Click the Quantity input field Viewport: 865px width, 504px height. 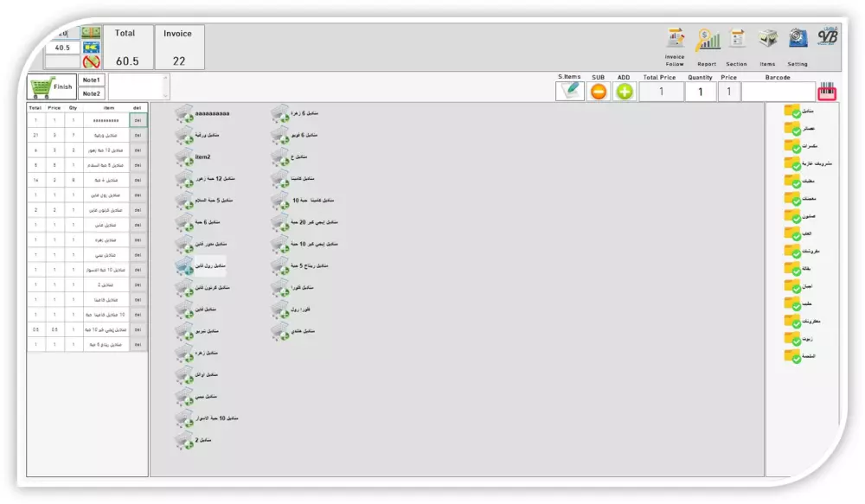pyautogui.click(x=700, y=92)
